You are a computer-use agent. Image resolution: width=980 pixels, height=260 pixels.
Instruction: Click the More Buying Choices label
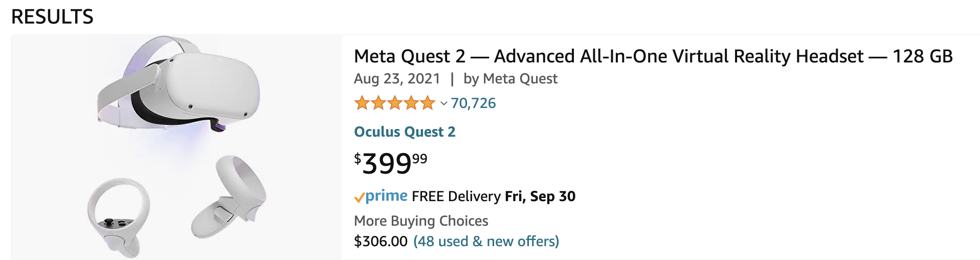(x=421, y=221)
